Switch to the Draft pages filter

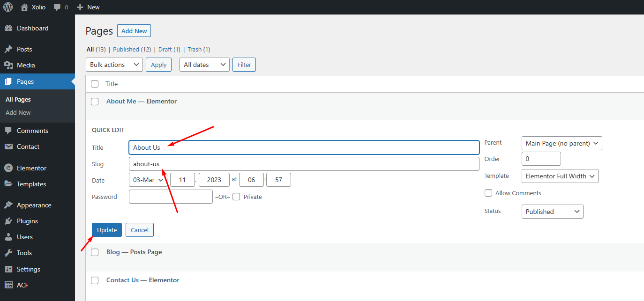165,49
